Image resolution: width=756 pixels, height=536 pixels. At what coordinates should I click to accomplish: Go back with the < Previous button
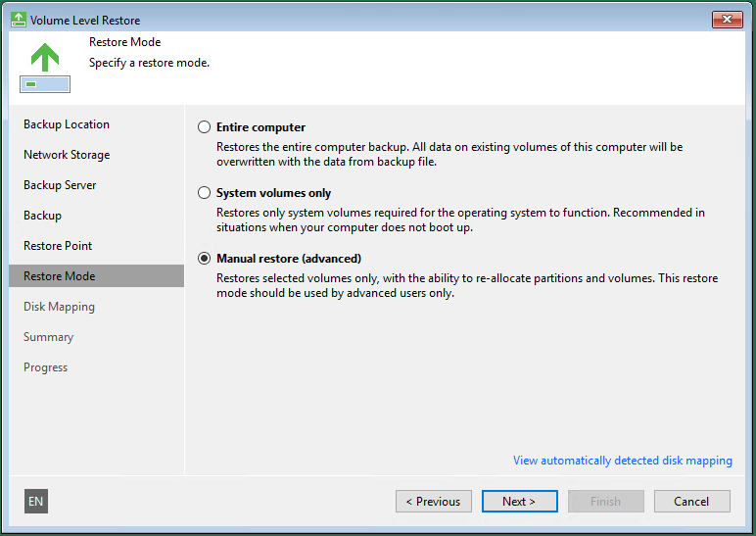pyautogui.click(x=434, y=502)
